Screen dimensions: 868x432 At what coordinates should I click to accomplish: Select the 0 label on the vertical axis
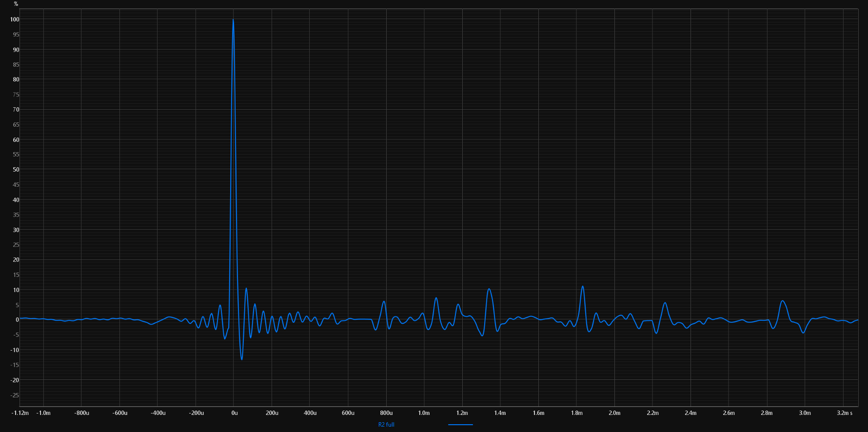(18, 320)
